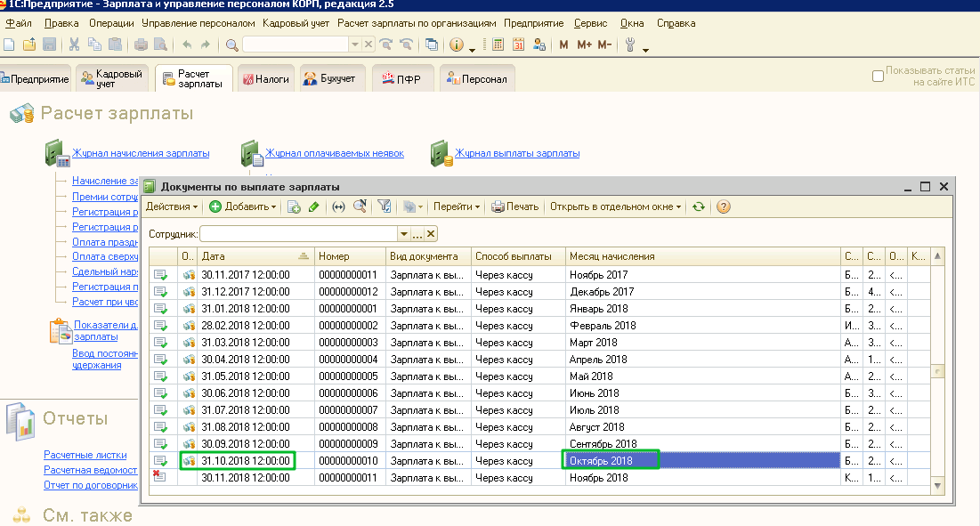Viewport: 980px width, 526px height.
Task: Click the Save diskette icon
Action: [x=49, y=45]
